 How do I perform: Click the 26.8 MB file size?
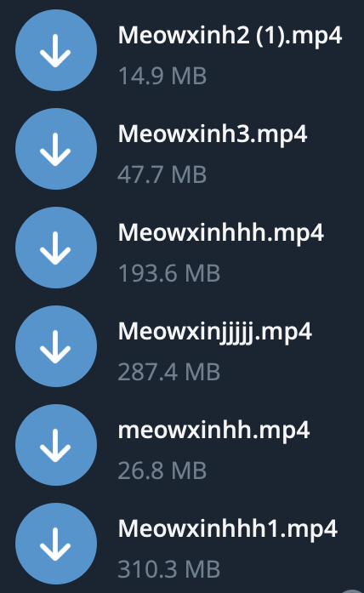(162, 470)
